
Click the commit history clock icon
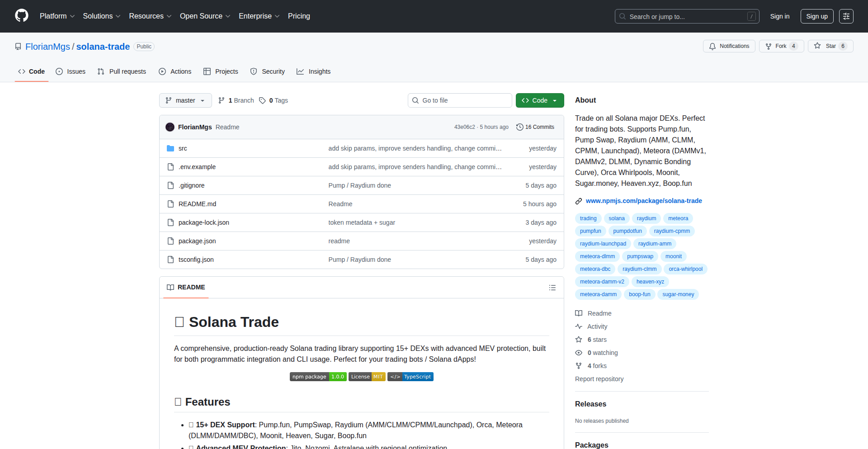click(x=520, y=127)
